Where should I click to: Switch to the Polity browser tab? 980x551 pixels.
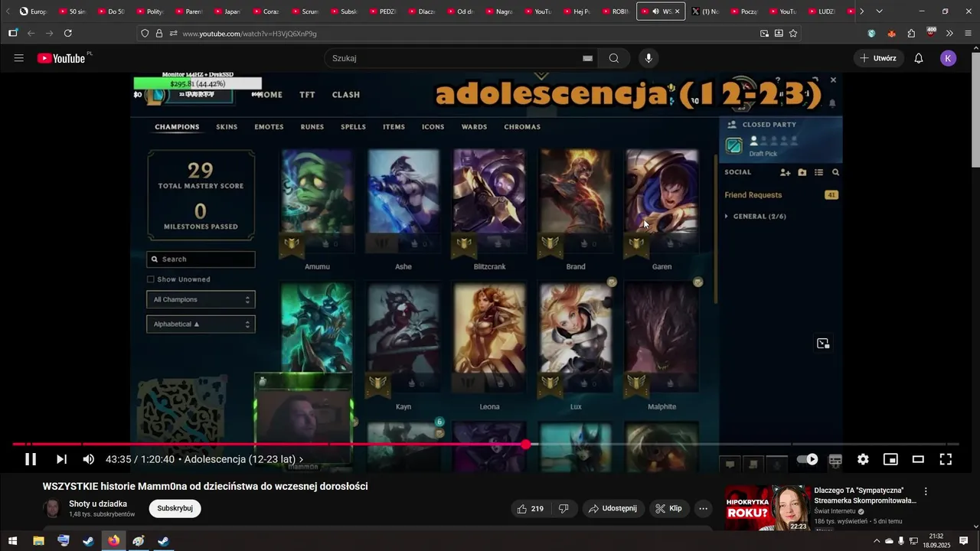pos(152,11)
